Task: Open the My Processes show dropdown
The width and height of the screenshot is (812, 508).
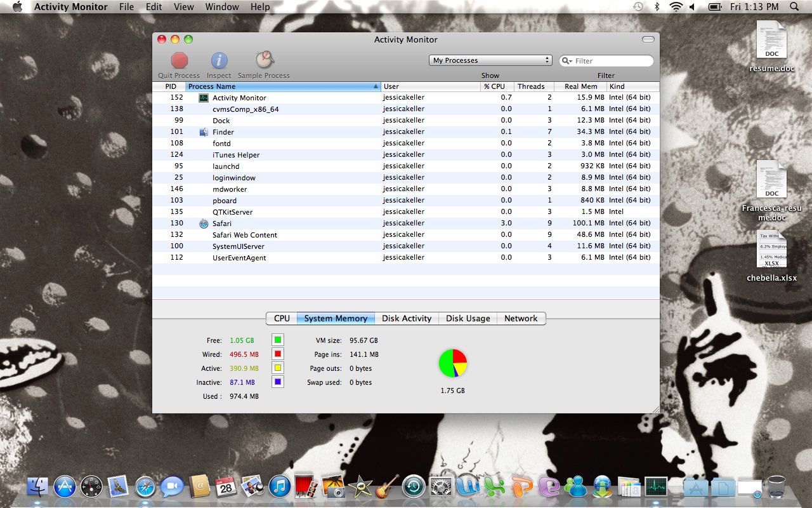Action: (490, 60)
